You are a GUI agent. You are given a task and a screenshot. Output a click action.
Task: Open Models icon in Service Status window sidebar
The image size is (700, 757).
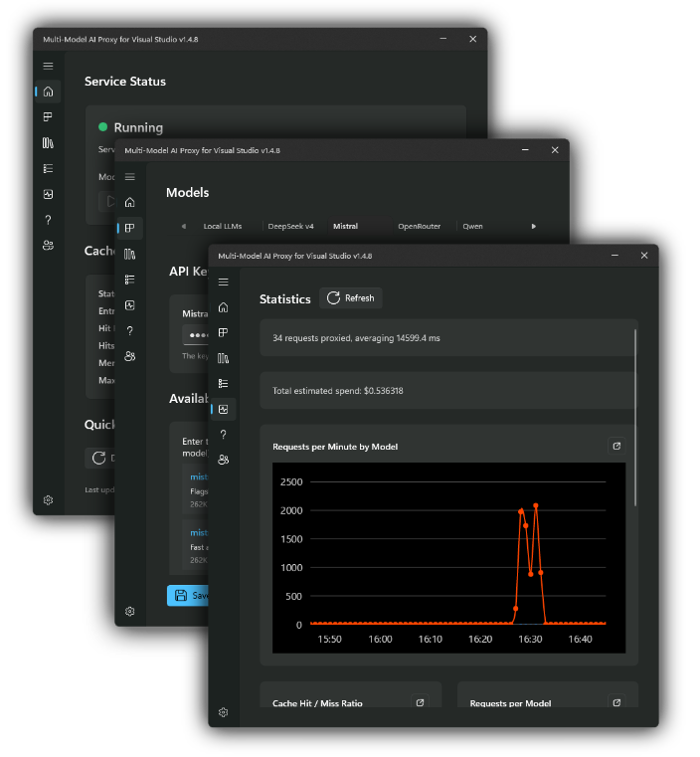(49, 116)
